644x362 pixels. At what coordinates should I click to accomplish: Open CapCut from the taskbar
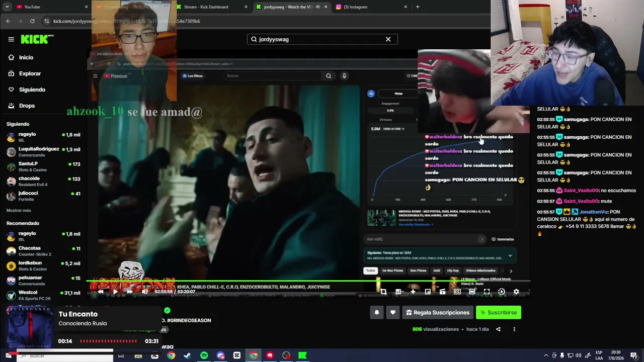coord(237,355)
